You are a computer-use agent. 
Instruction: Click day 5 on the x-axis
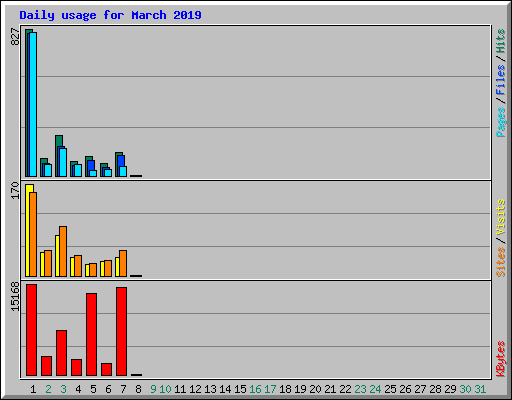(93, 389)
